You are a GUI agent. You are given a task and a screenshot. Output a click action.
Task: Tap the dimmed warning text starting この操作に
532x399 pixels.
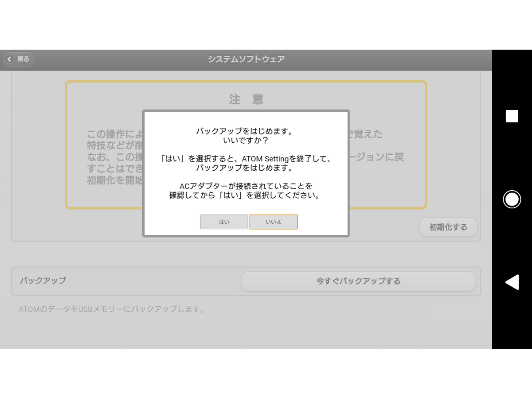114,134
